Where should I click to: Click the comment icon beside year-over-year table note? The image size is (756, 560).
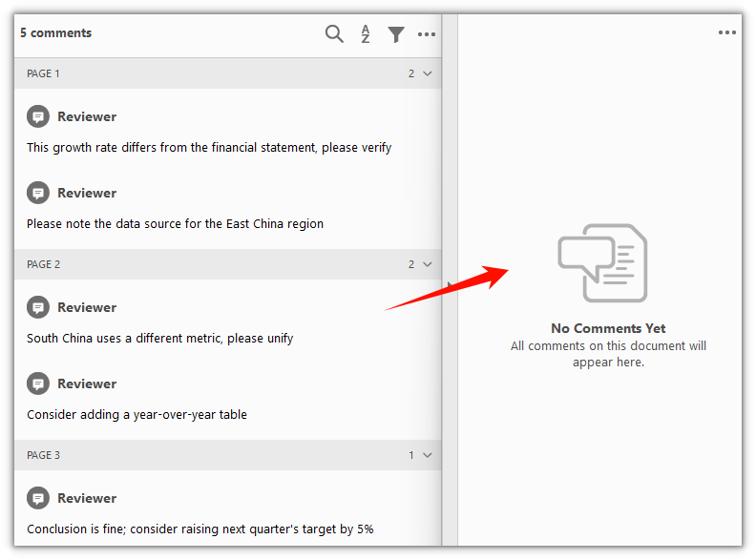pos(38,384)
